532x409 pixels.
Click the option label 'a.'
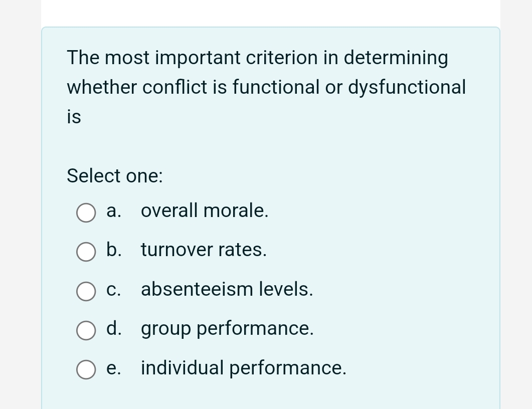click(x=113, y=211)
